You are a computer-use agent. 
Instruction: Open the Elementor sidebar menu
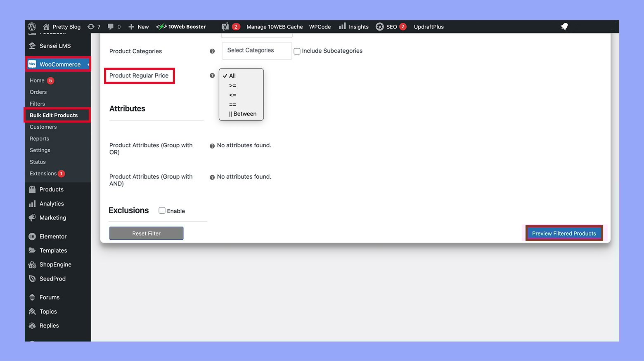click(53, 236)
